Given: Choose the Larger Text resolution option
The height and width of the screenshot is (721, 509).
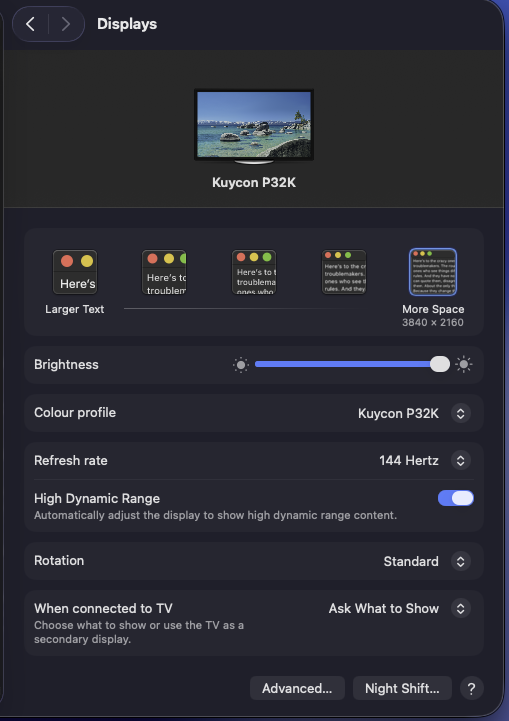Looking at the screenshot, I should (75, 272).
